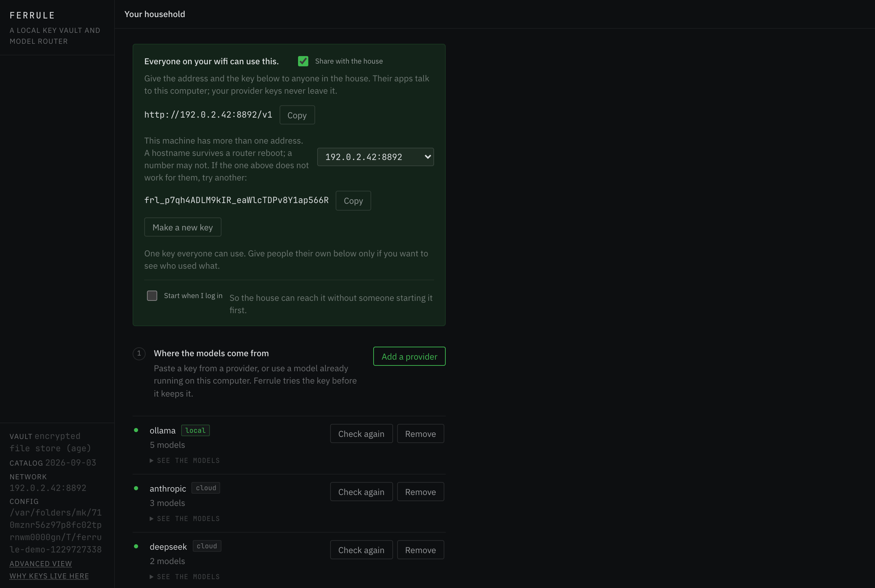Click the Vault encrypted file store text
The width and height of the screenshot is (875, 588).
50,442
